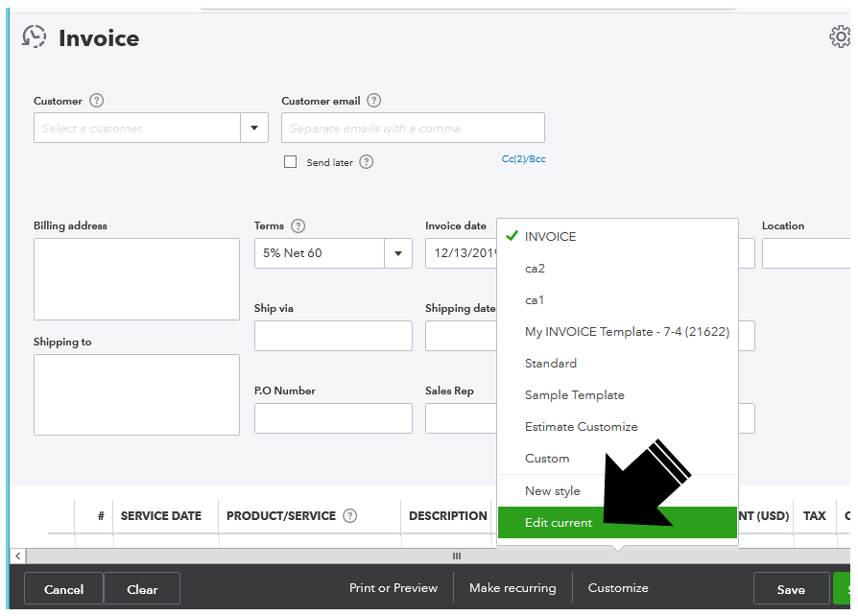Click Make recurring
Viewport: 858px width, 616px height.
512,588
